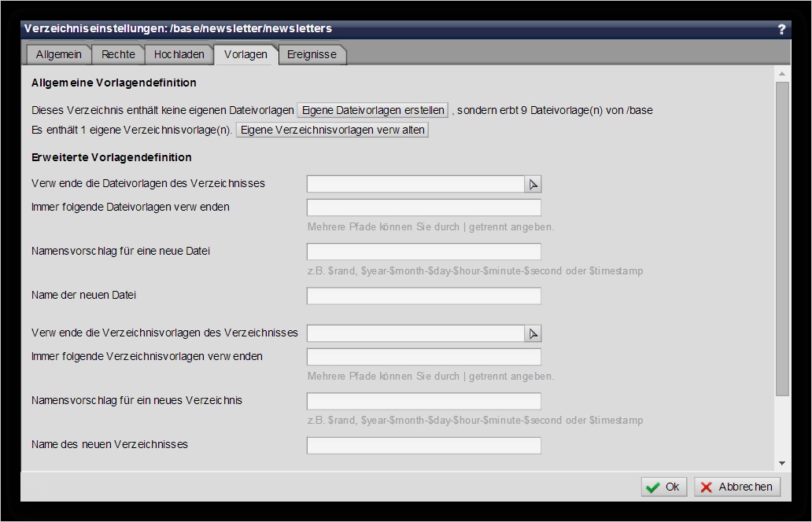Click the scrollbar down arrow icon
The image size is (812, 522).
pyautogui.click(x=781, y=463)
